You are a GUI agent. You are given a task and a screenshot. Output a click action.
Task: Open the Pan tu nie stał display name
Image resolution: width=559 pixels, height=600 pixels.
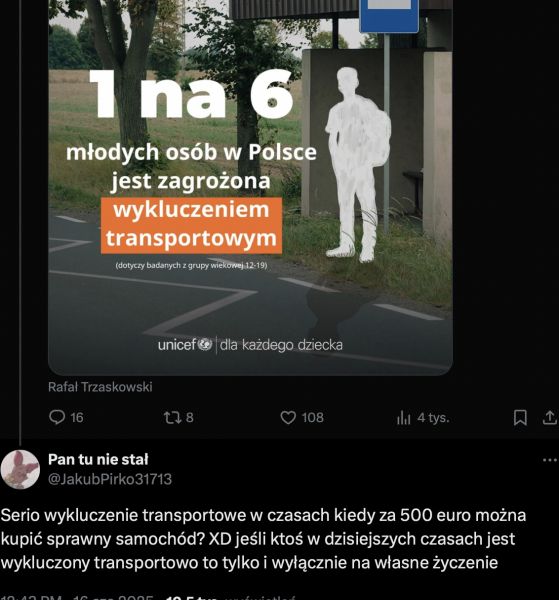click(x=98, y=460)
